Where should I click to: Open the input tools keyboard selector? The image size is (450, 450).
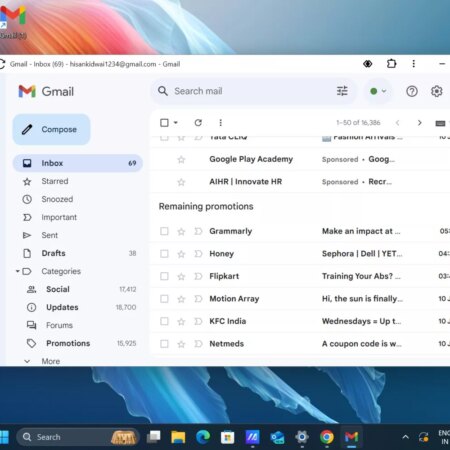(x=440, y=123)
